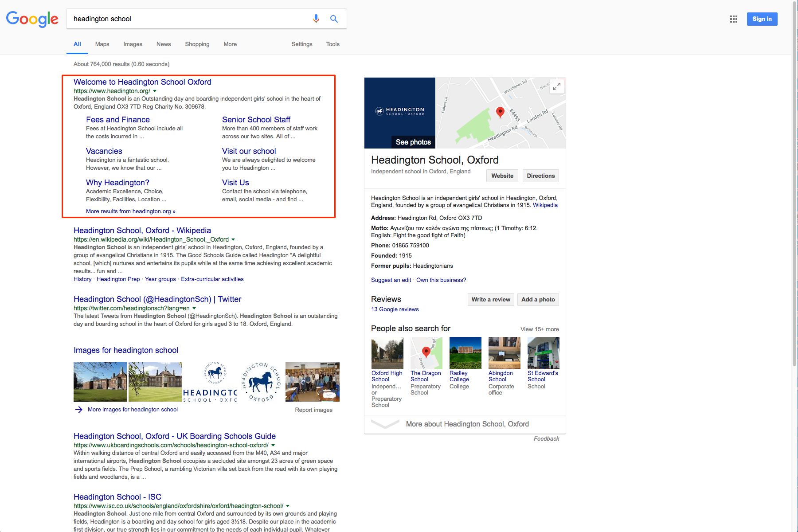Open Welcome to Headington School Oxford result
This screenshot has width=798, height=532.
pos(142,82)
